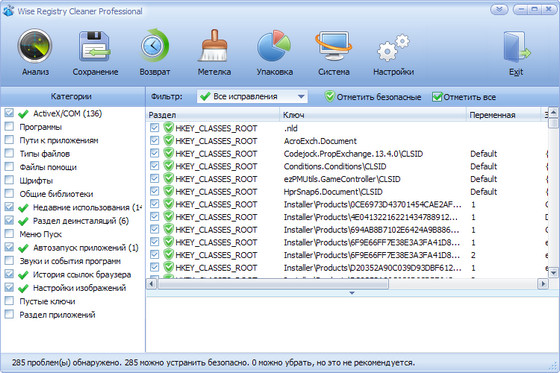Screen dimensions: 560x373
Task: Start the registry scan with the Анализ radar icon
Action: (x=35, y=46)
